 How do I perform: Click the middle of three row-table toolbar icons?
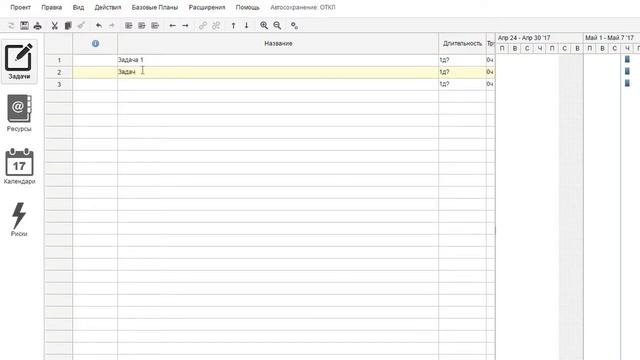142,26
